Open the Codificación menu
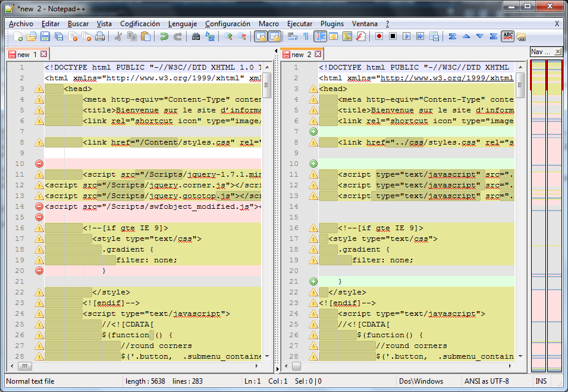The width and height of the screenshot is (568, 392). click(x=140, y=24)
